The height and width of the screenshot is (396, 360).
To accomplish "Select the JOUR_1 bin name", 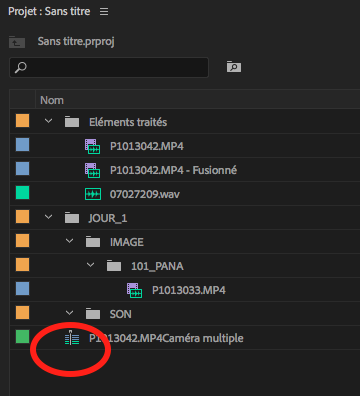I will point(108,218).
